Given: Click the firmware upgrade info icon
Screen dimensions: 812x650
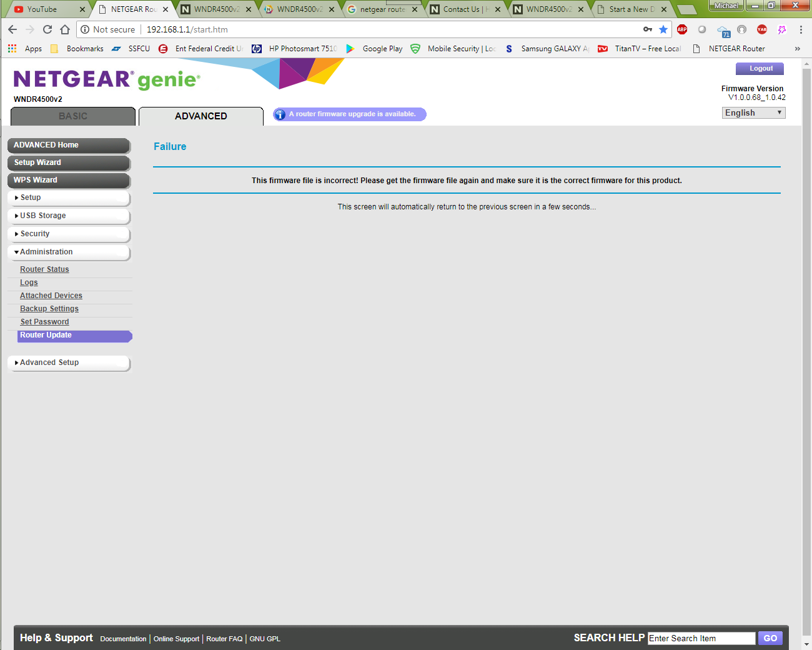Looking at the screenshot, I should pos(280,114).
